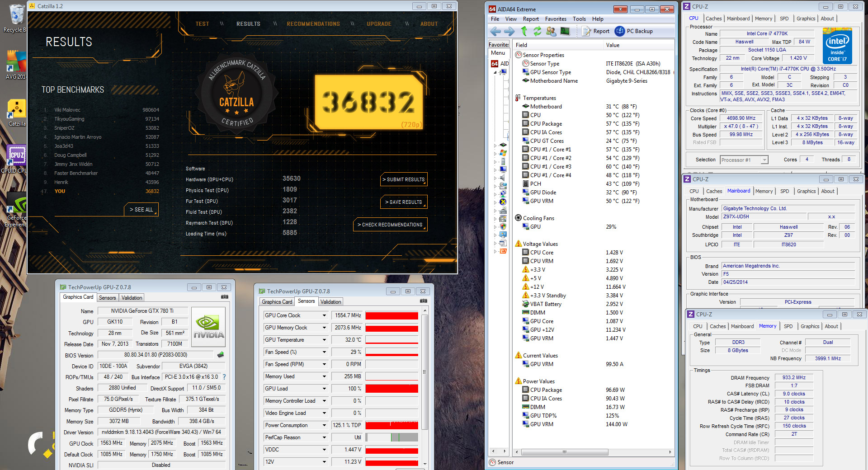The height and width of the screenshot is (470, 868).
Task: Open the Memory Used sensor dropdown
Action: [324, 376]
